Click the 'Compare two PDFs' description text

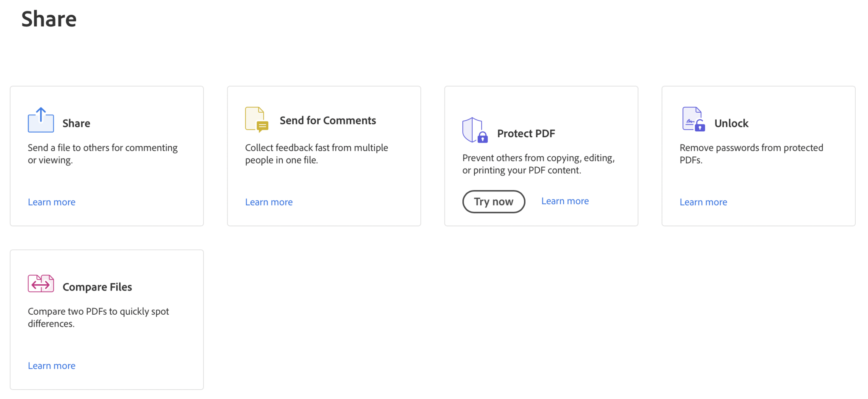pyautogui.click(x=98, y=317)
